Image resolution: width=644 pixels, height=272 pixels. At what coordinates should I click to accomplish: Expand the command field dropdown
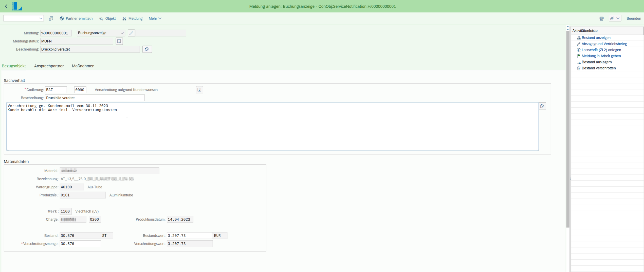pos(41,18)
